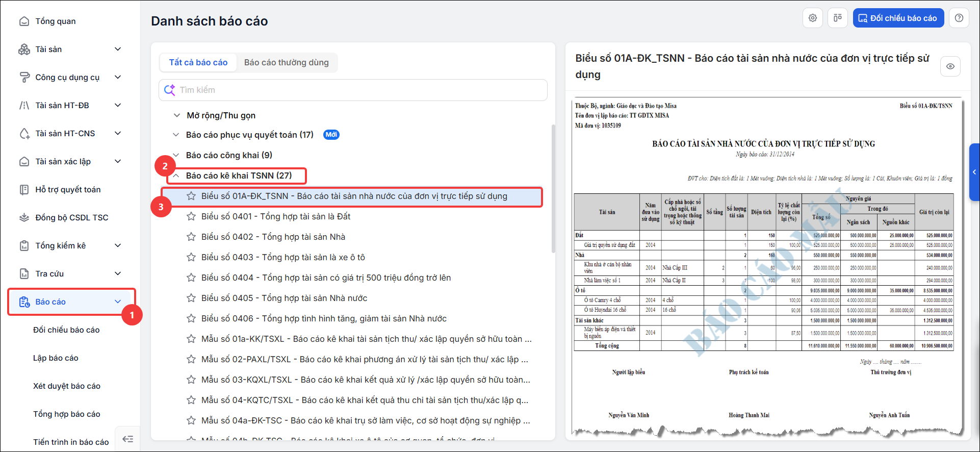
Task: Click the Tổng kiểm kê clipboard icon
Action: pyautogui.click(x=24, y=246)
